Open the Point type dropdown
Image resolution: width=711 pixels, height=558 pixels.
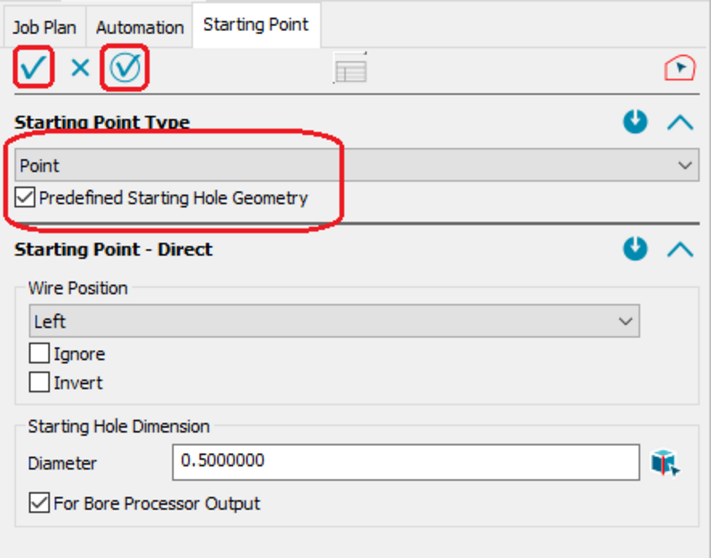click(357, 165)
